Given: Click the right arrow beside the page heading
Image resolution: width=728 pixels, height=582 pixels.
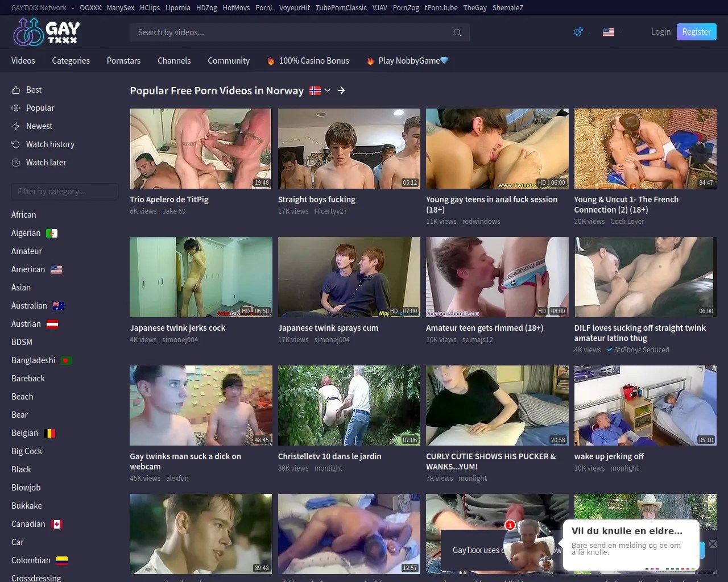Looking at the screenshot, I should coord(341,90).
